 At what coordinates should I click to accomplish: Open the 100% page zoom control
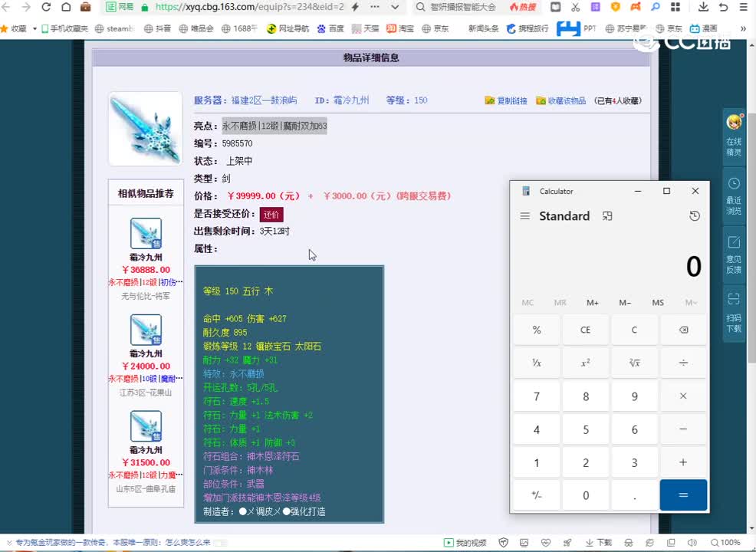(x=725, y=543)
